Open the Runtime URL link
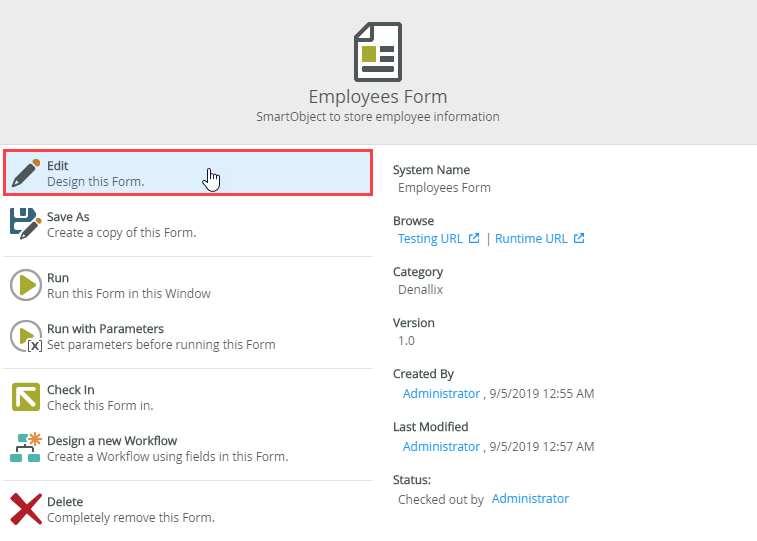This screenshot has width=757, height=541. pos(532,239)
